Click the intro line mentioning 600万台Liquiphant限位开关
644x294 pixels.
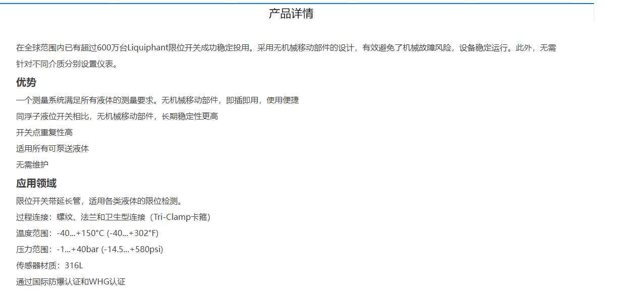[x=286, y=48]
